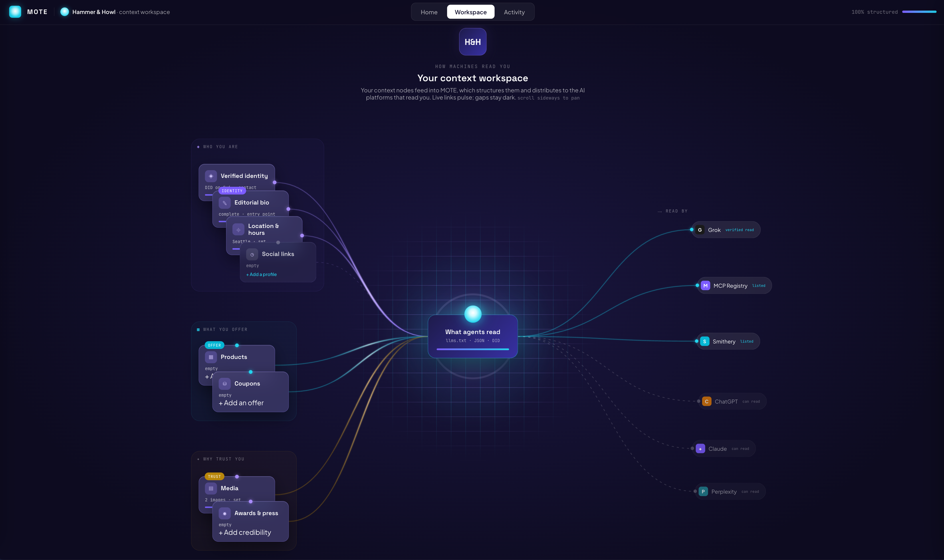Click the llms.txt · JSON · DID text
This screenshot has height=560, width=944.
click(473, 341)
